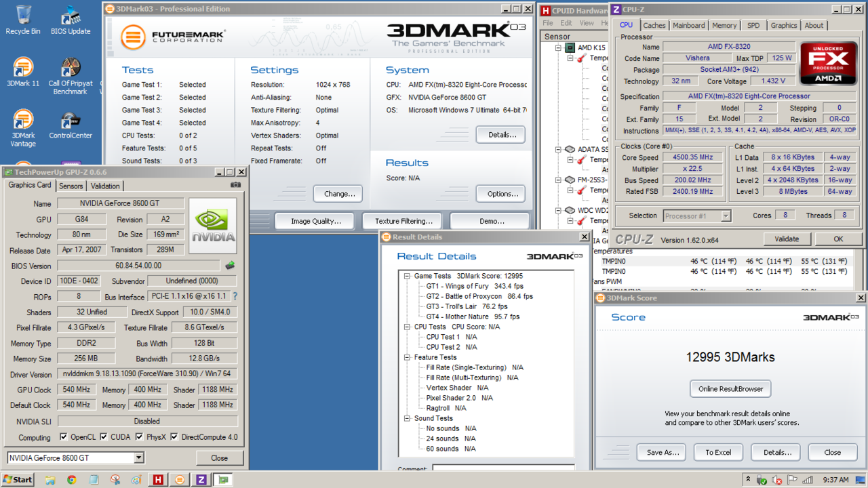Click Save As... in 3DMark Score
868x488 pixels.
point(661,452)
